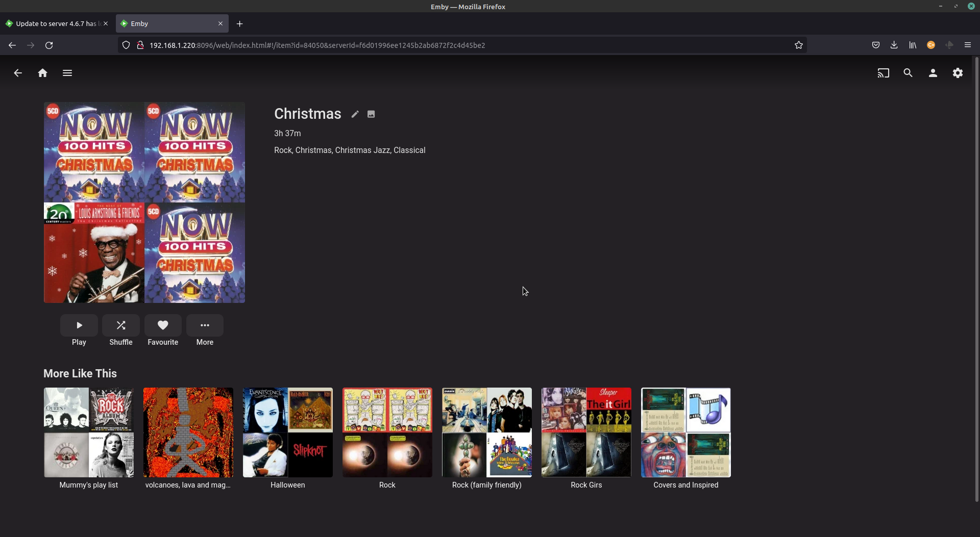This screenshot has width=980, height=537.
Task: Open the image editor icon beside the title
Action: point(371,114)
